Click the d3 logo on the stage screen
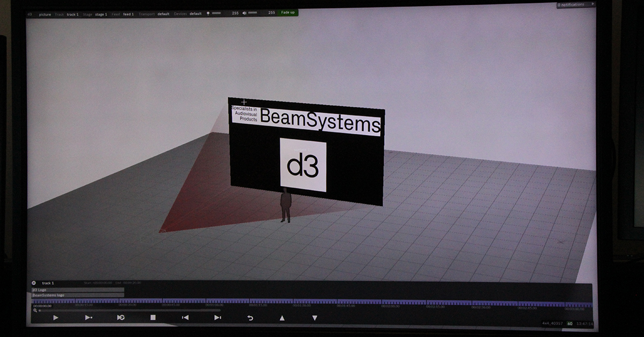 pos(303,165)
